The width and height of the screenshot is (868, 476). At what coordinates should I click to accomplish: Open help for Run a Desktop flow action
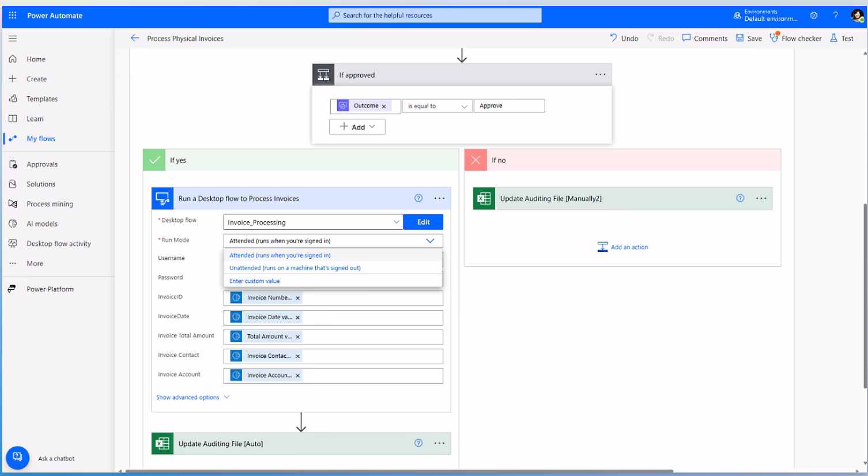point(418,198)
